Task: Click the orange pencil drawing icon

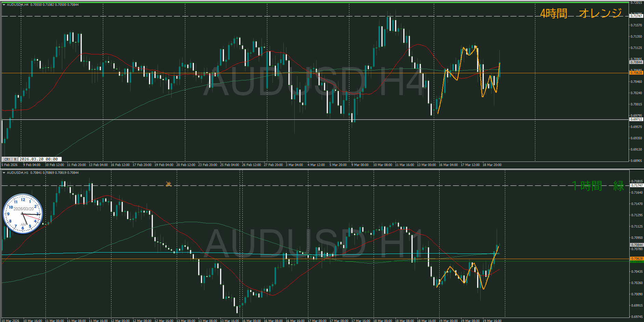Action: 169,184
